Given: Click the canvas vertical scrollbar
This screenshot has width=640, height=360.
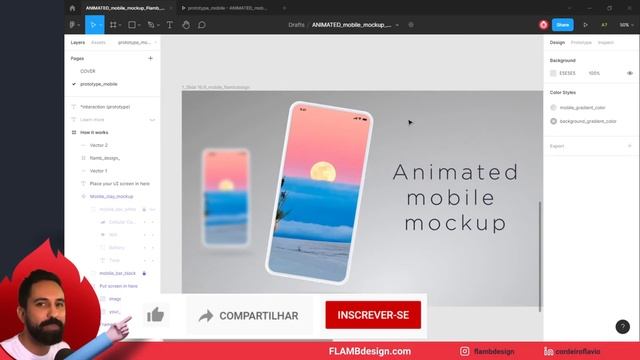Looking at the screenshot, I should (x=540, y=256).
